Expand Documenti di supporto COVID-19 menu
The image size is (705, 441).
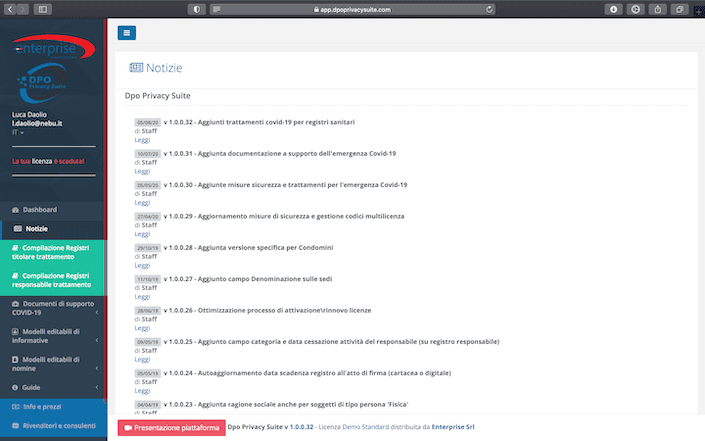point(53,308)
